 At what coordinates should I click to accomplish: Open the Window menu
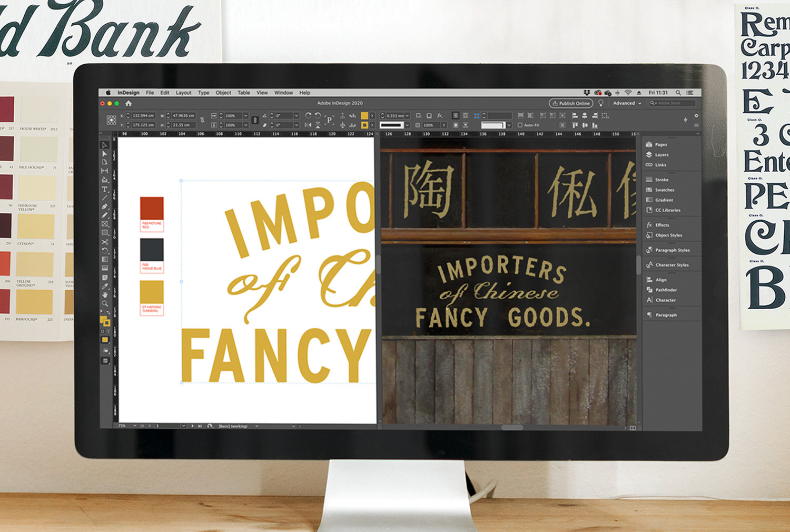coord(283,93)
